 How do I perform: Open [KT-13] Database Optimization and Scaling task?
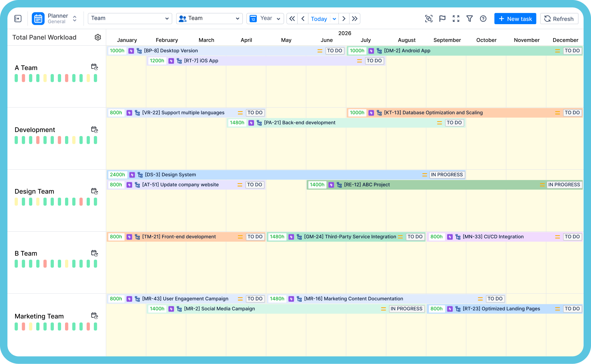(465, 113)
